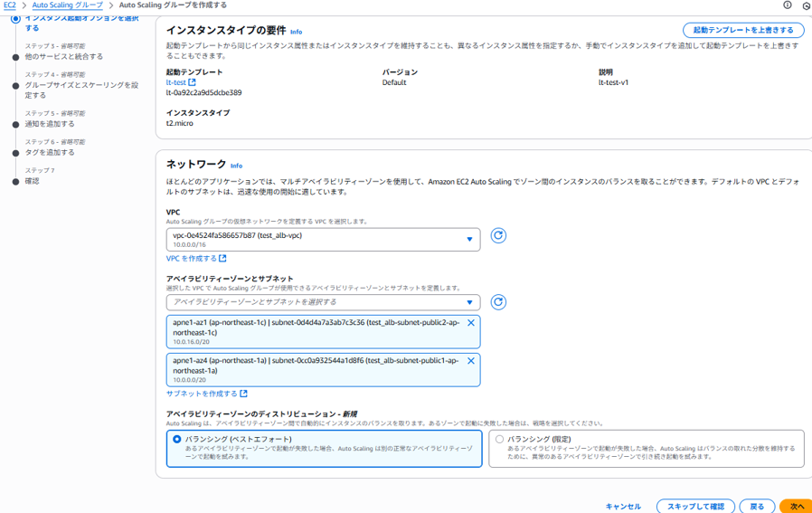This screenshot has width=812, height=513.
Task: Select step 確認 in wizard sidebar
Action: [x=33, y=181]
